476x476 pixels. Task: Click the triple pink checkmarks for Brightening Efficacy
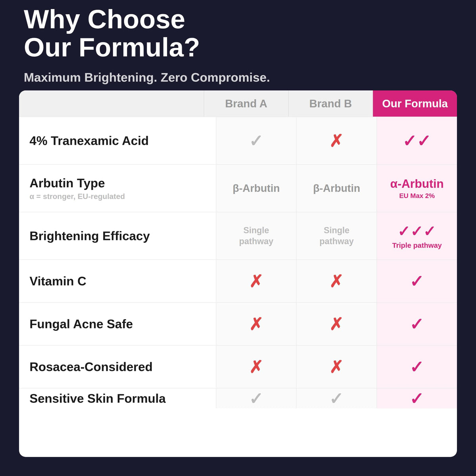tap(416, 231)
